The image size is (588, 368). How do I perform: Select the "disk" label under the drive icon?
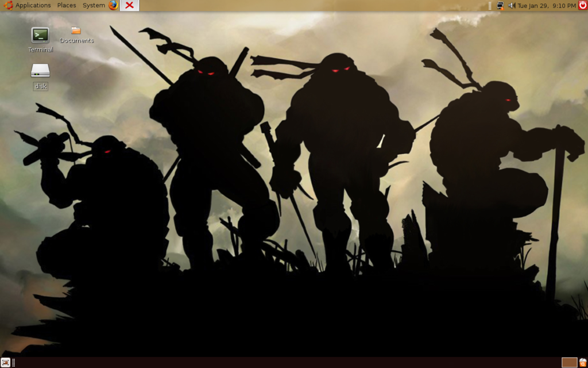[x=41, y=86]
